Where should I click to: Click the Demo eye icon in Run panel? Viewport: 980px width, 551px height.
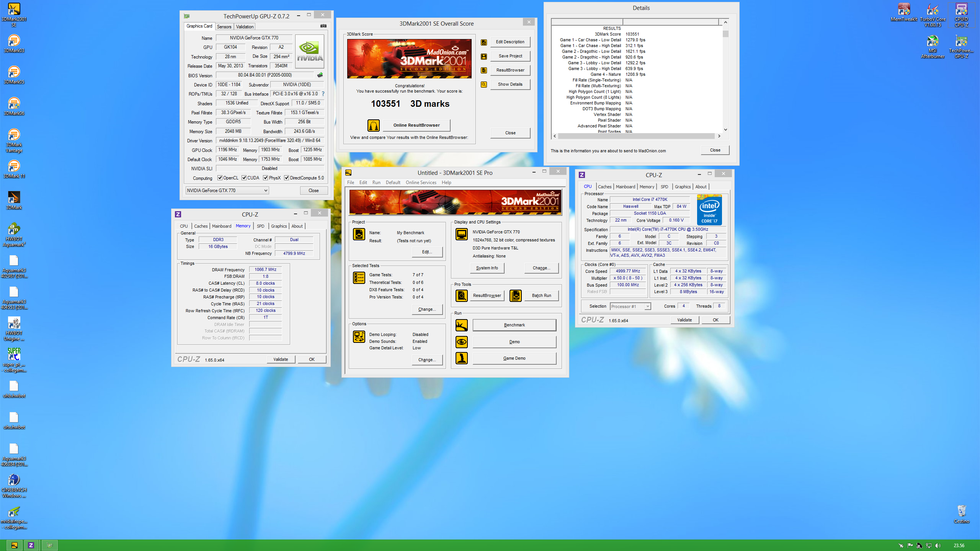coord(462,342)
